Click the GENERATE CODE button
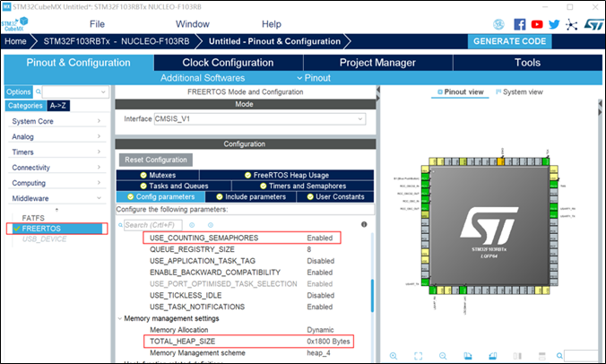The height and width of the screenshot is (364, 606). [509, 41]
